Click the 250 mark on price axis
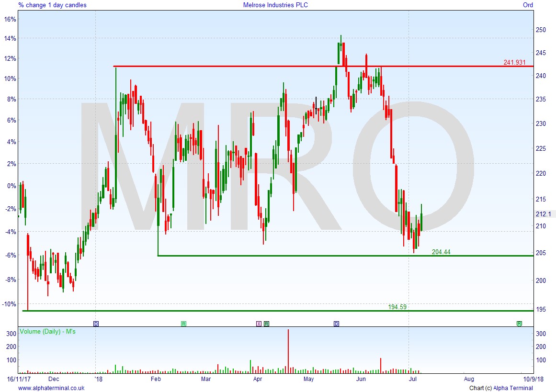The image size is (556, 392). [x=541, y=30]
